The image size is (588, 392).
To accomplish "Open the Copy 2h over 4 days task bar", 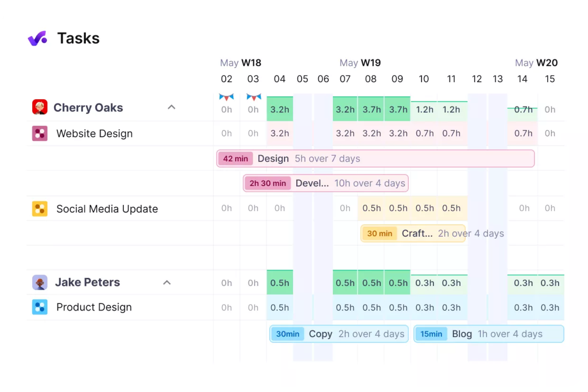I will click(339, 334).
